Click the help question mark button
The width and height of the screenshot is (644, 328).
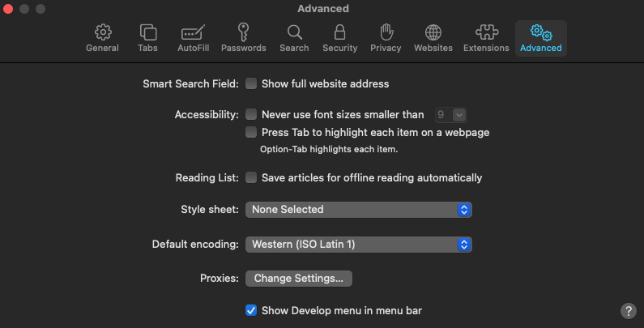point(629,311)
